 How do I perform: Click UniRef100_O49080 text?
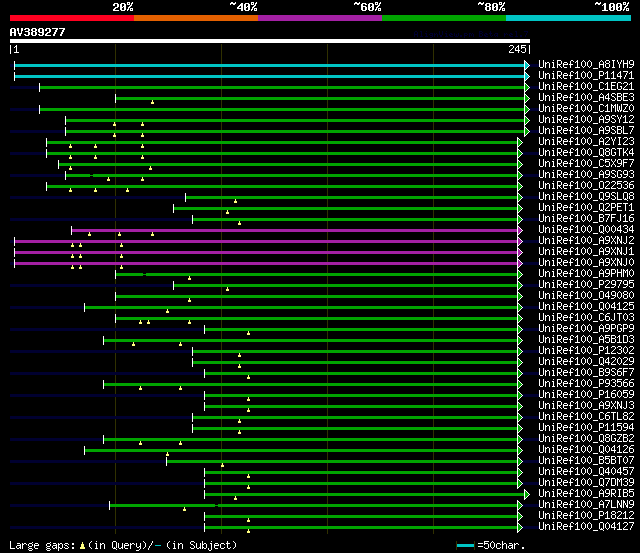(x=586, y=296)
